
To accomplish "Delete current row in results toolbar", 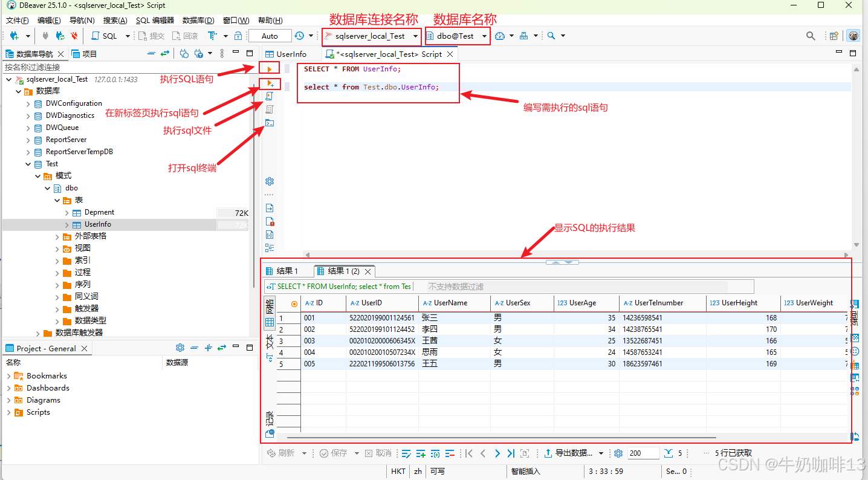I will click(x=450, y=453).
